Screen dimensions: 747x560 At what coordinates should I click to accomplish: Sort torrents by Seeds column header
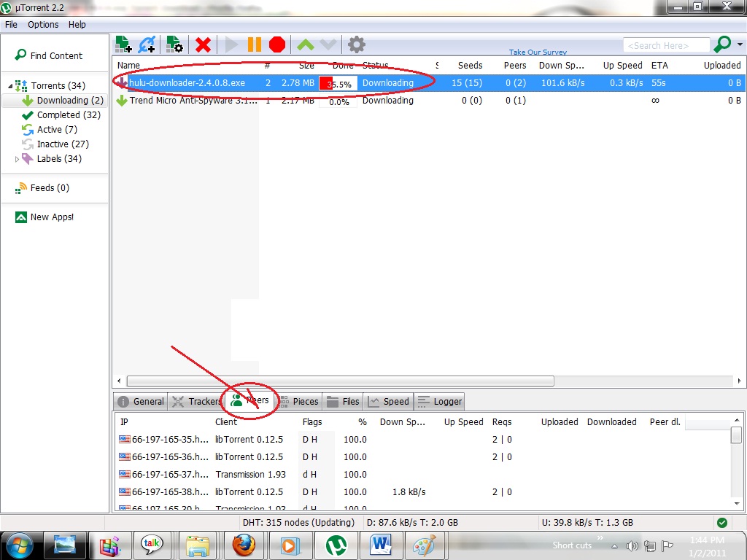coord(470,65)
